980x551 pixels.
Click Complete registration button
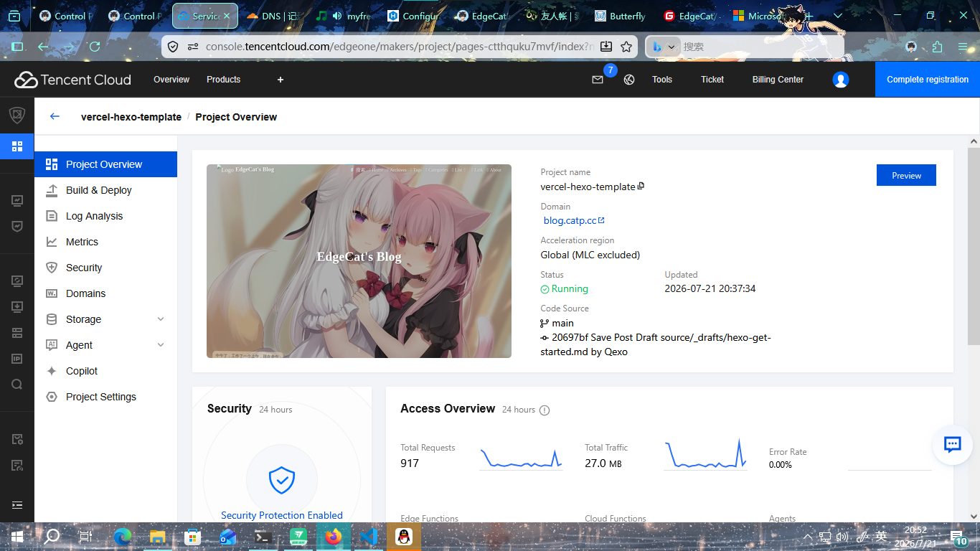click(x=928, y=80)
